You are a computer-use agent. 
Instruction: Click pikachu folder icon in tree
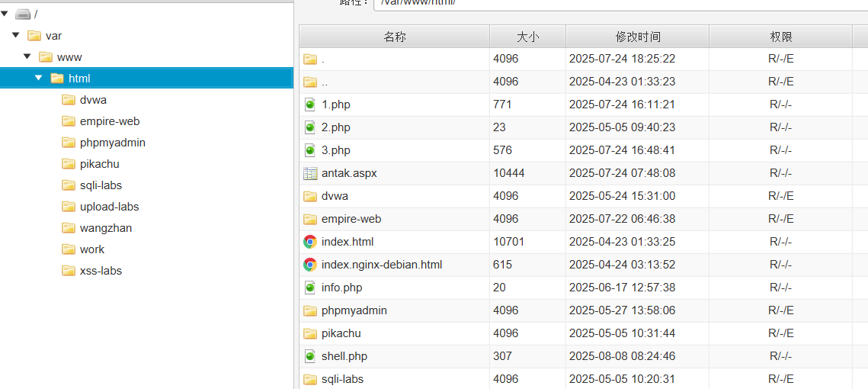(69, 164)
